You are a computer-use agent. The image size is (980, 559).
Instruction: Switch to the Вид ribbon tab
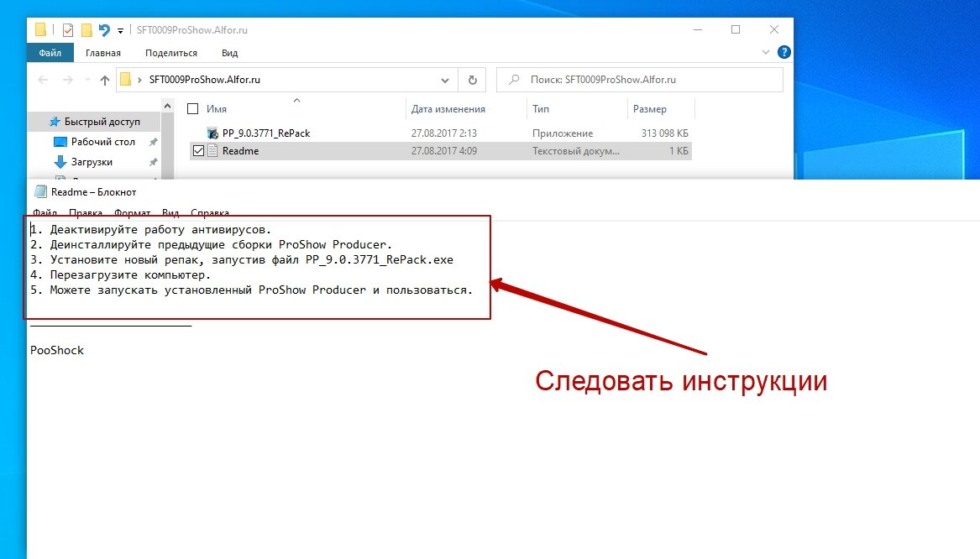tap(229, 53)
